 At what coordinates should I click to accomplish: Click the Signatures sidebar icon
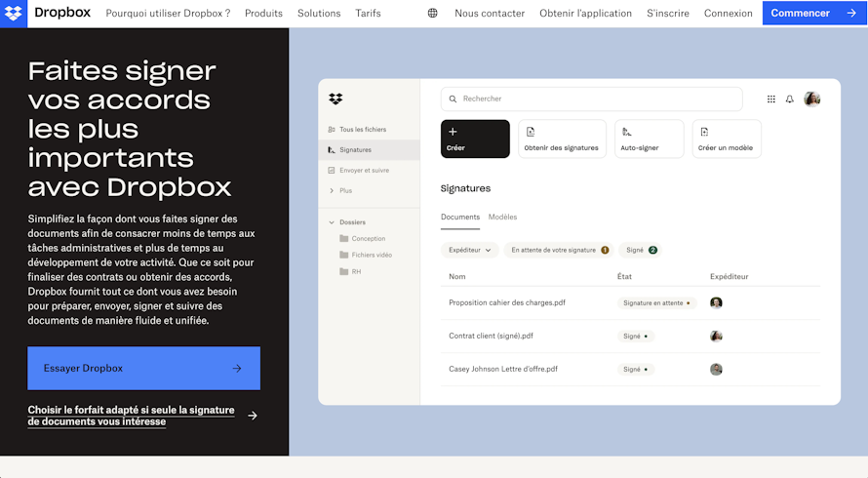(x=332, y=149)
